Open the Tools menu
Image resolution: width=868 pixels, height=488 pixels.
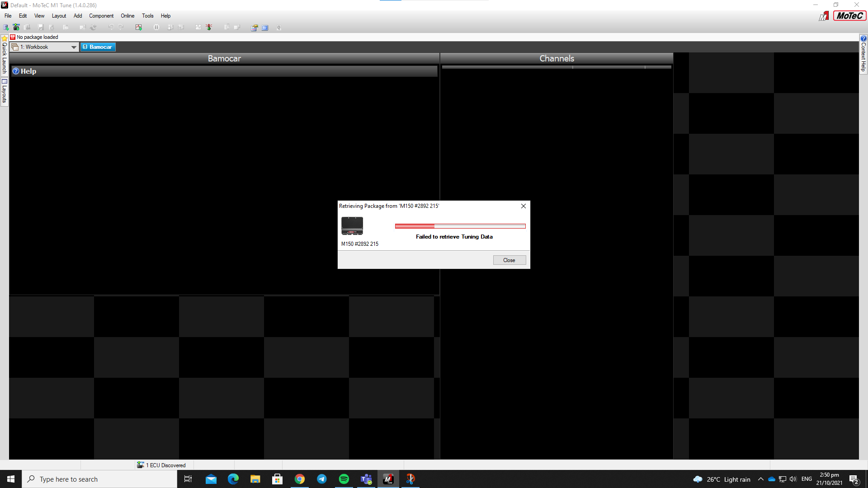(148, 16)
